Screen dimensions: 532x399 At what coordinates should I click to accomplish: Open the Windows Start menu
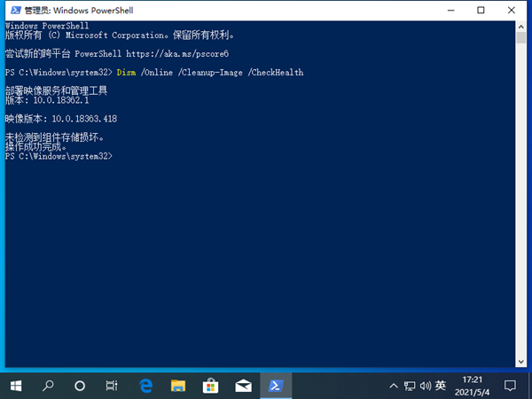[16, 386]
